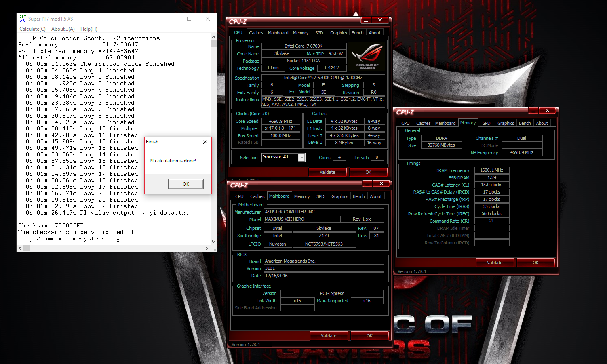
Task: Open About tab in Mainboard CPU-Z window
Action: (376, 196)
